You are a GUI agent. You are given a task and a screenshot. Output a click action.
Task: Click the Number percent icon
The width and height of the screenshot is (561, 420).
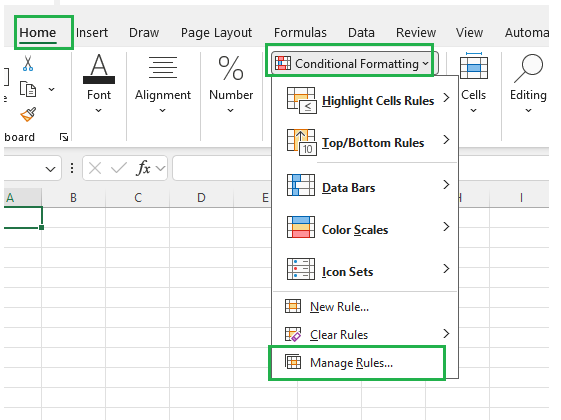coord(231,68)
